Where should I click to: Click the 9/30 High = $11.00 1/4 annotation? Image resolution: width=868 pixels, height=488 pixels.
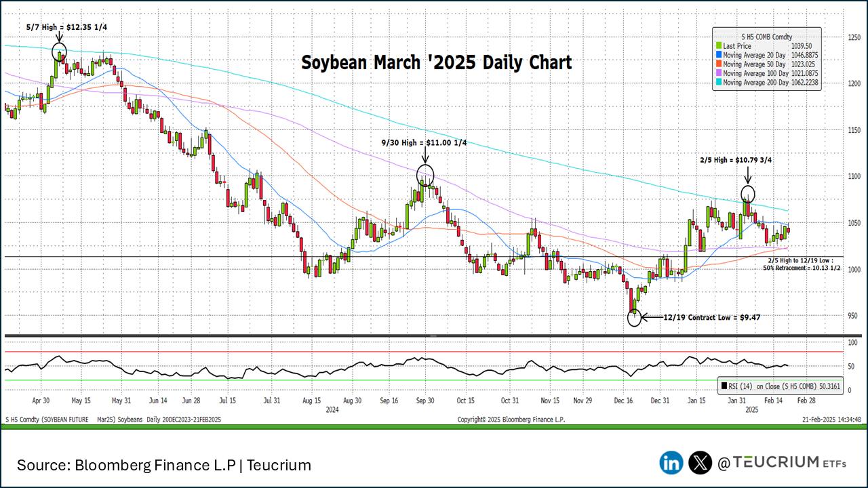423,142
